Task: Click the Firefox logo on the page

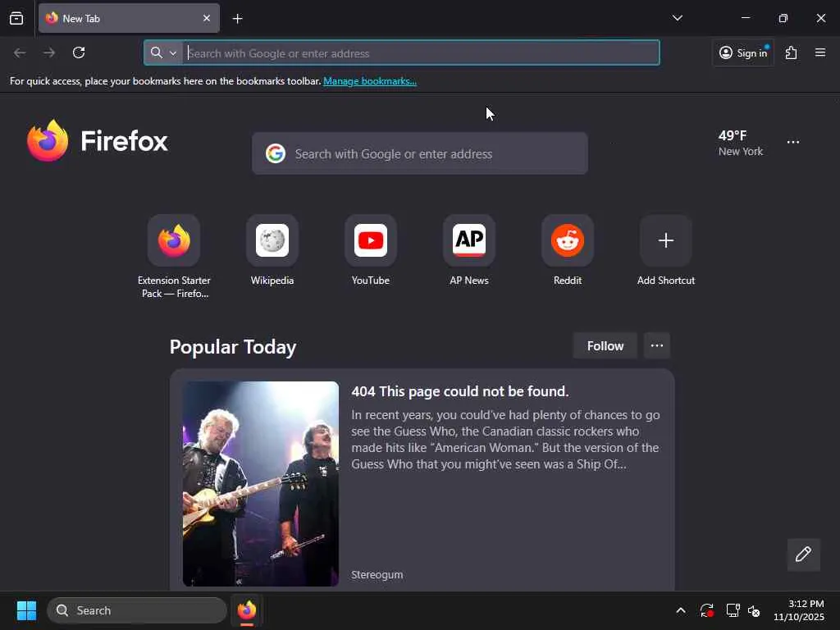Action: 98,141
